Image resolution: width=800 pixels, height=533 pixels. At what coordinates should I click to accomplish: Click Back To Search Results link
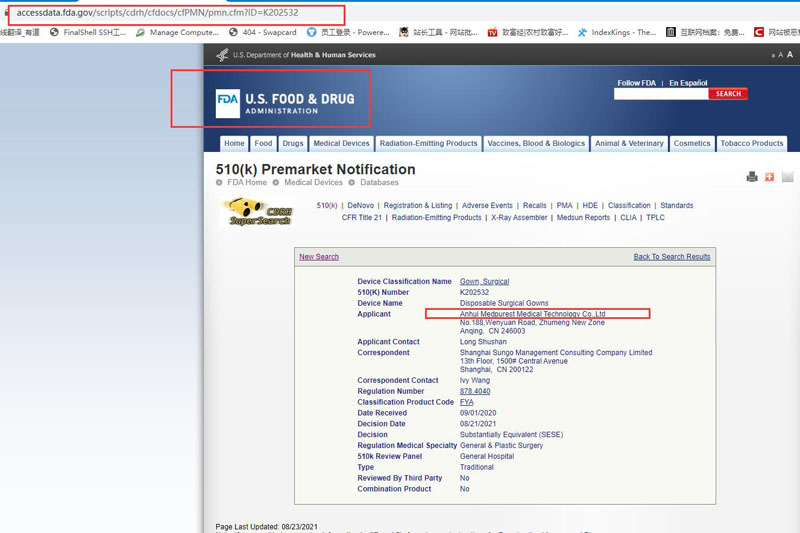pyautogui.click(x=672, y=257)
